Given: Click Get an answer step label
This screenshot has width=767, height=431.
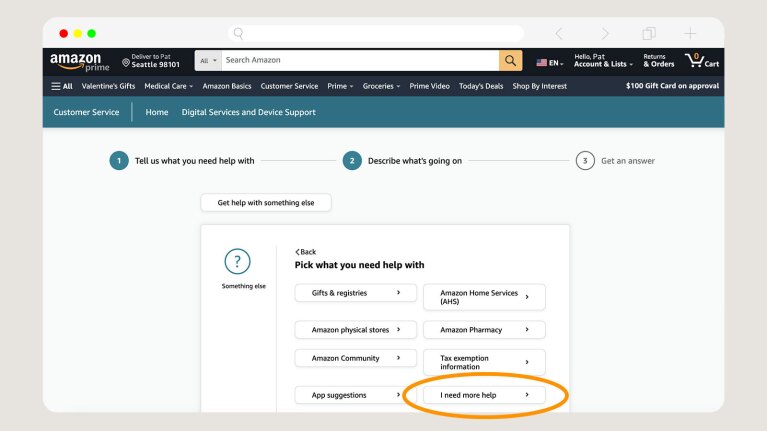Looking at the screenshot, I should pyautogui.click(x=628, y=161).
